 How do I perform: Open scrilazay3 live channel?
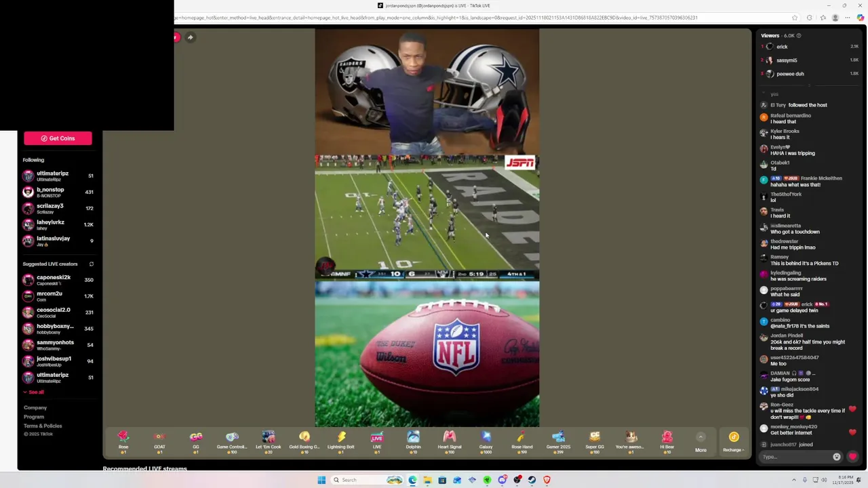(58, 209)
